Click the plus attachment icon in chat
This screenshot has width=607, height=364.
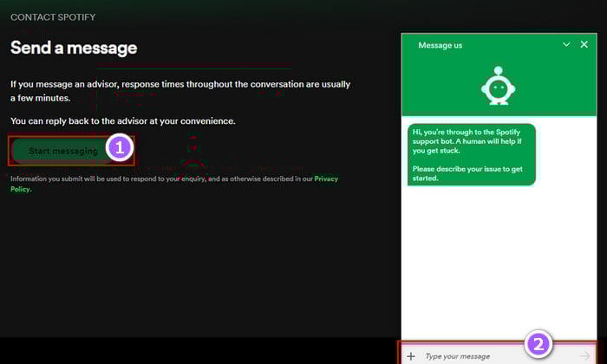tap(411, 356)
